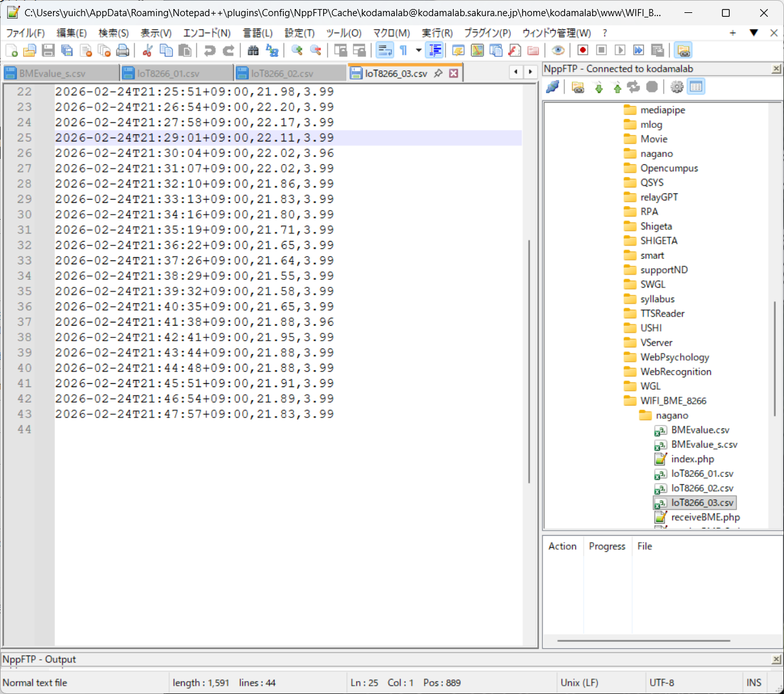Open the WebPsychology folder
Screen dimensions: 784x694
tap(674, 357)
